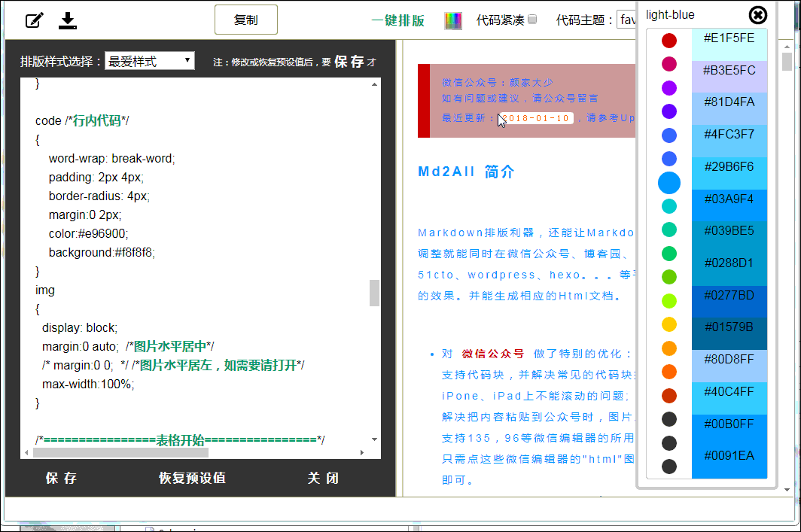Pick the brown-red color circle

[669, 396]
